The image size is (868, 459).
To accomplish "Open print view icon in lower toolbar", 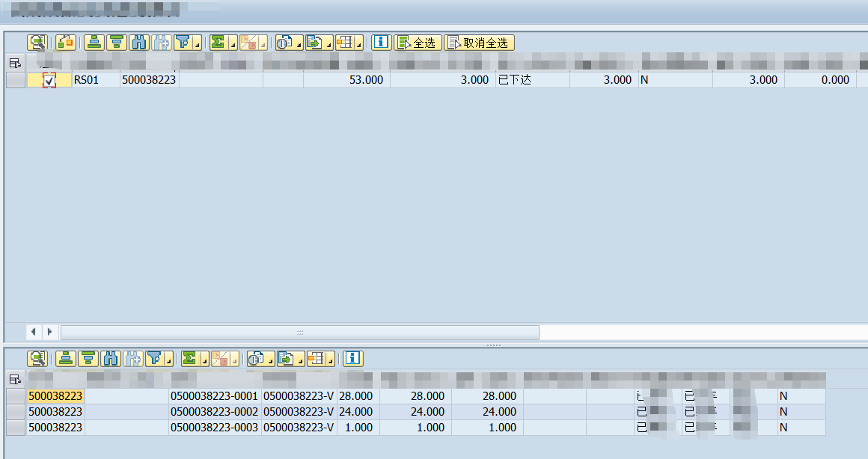I will click(256, 359).
